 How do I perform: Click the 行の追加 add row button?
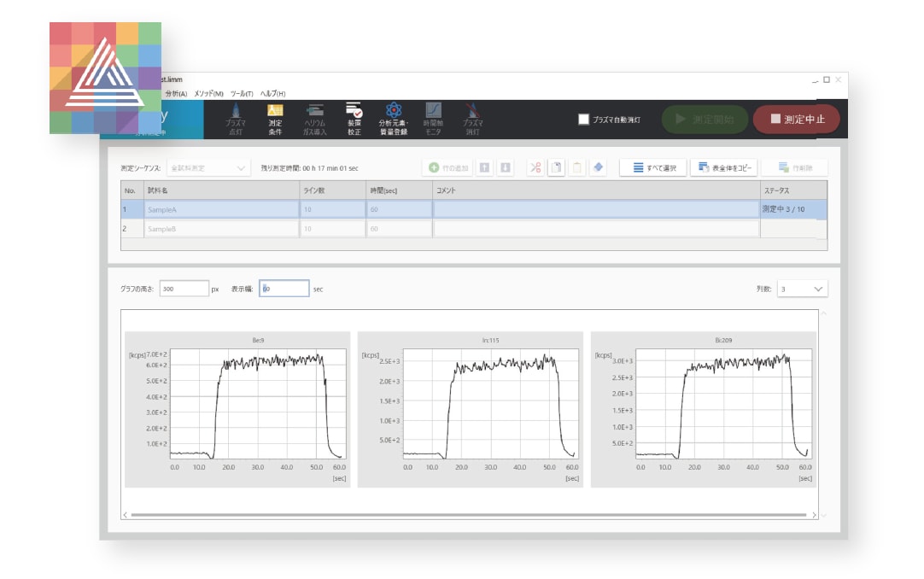[x=447, y=168]
